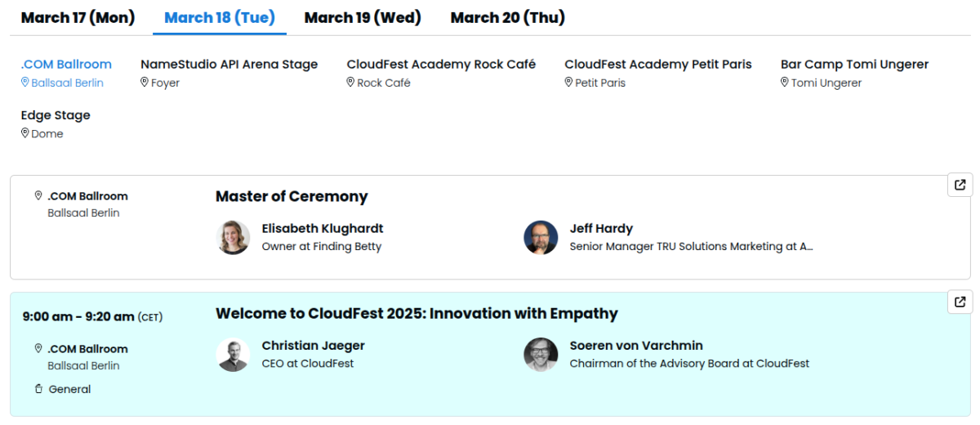Click location pin icon beside Ballsaal Berlin filter
Screen dimensions: 980x425
[25, 83]
